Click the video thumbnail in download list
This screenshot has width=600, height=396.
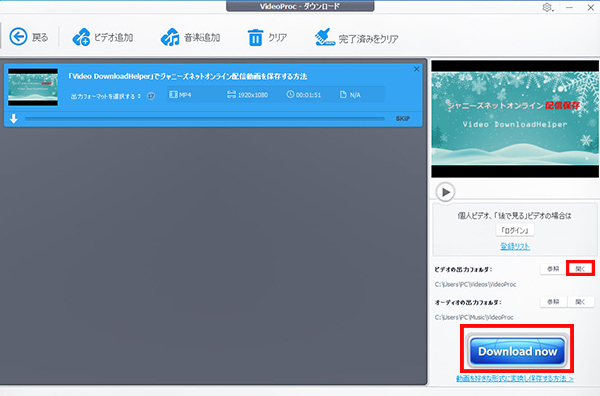point(33,87)
